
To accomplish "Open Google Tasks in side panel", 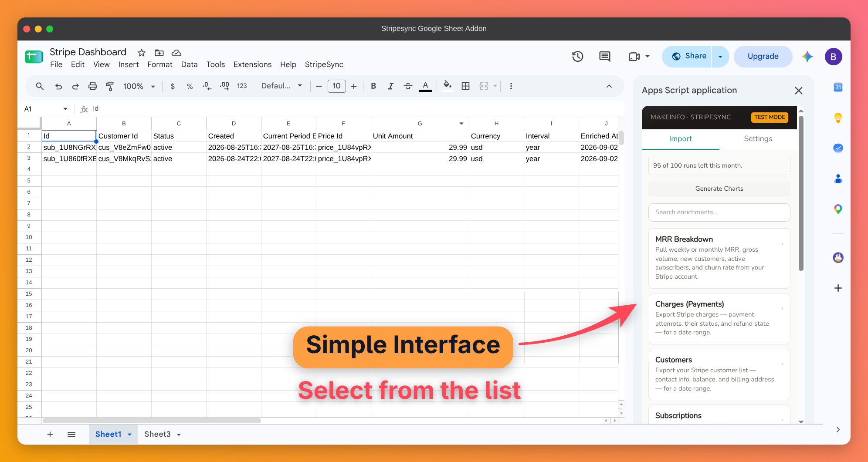I will (838, 148).
